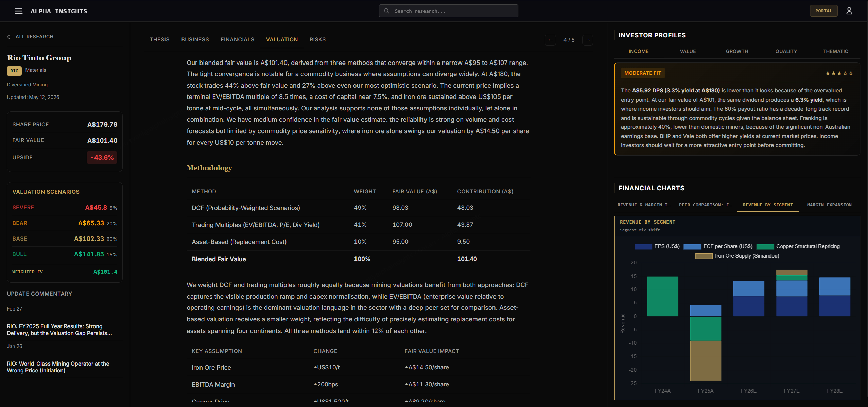The width and height of the screenshot is (868, 407).
Task: Click the Methodology heading
Action: [x=209, y=168]
